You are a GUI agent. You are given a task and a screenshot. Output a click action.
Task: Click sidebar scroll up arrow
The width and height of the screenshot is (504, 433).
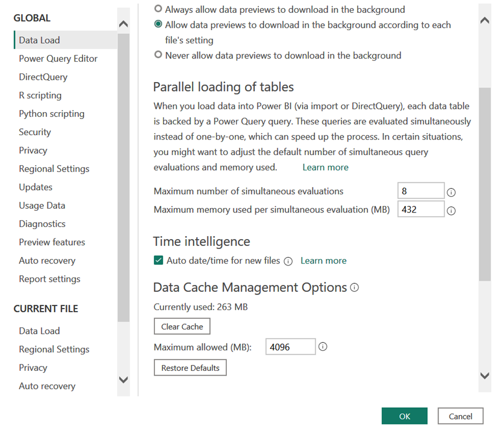[123, 24]
